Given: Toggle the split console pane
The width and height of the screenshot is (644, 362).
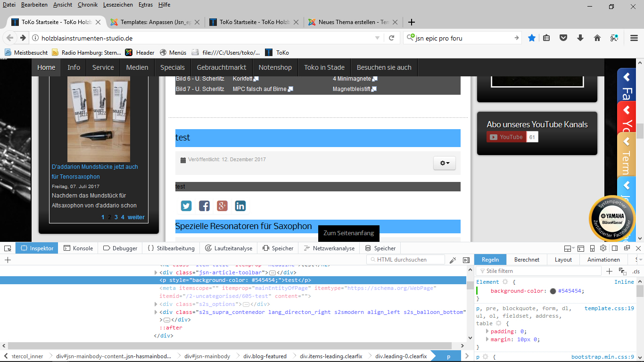Looking at the screenshot, I should coord(580,248).
